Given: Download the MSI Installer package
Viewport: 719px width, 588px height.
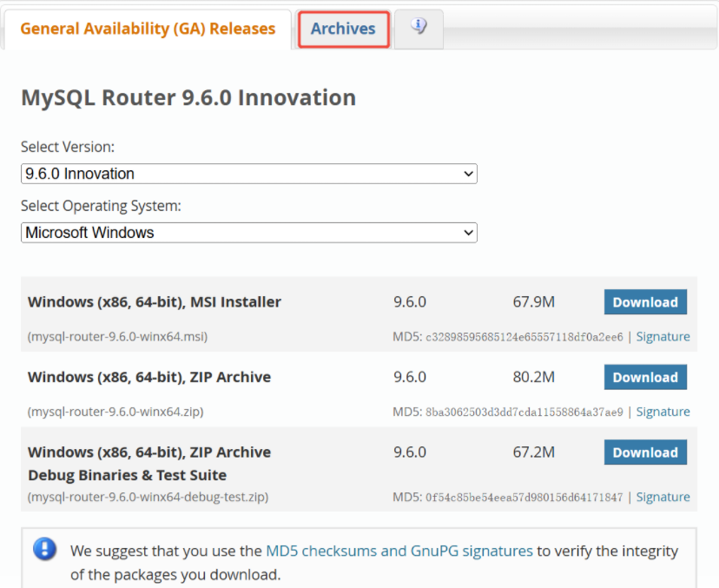Looking at the screenshot, I should (645, 301).
